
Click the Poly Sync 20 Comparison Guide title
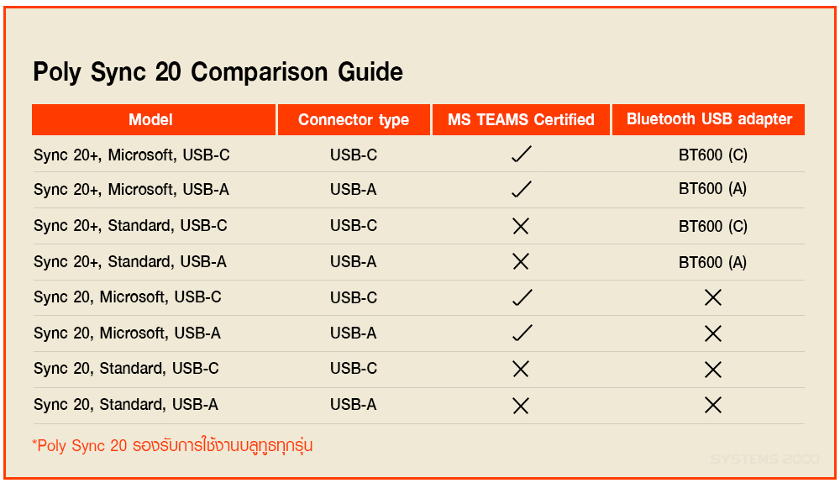(218, 72)
